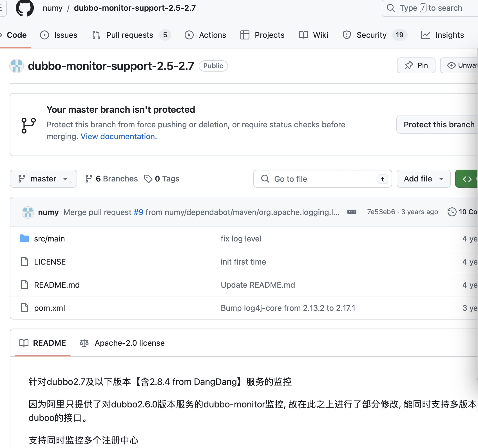Screen dimensions: 478x448
Task: Expand commit message ellipsis button
Action: coord(352,212)
